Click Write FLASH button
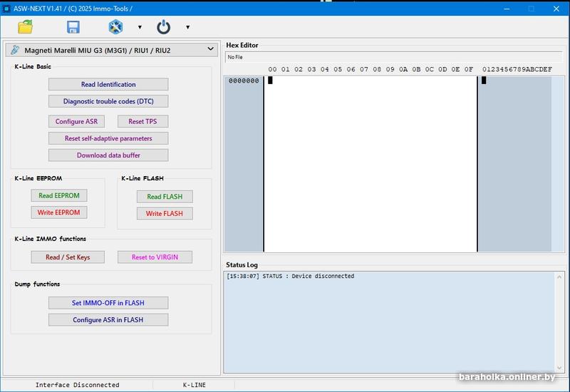The height and width of the screenshot is (392, 570). tap(165, 213)
